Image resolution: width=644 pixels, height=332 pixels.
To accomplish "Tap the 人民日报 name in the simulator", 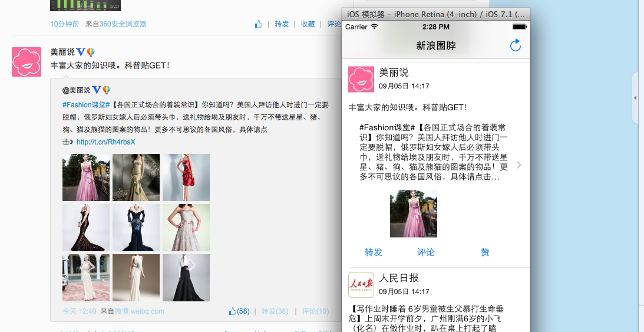I will [x=399, y=278].
